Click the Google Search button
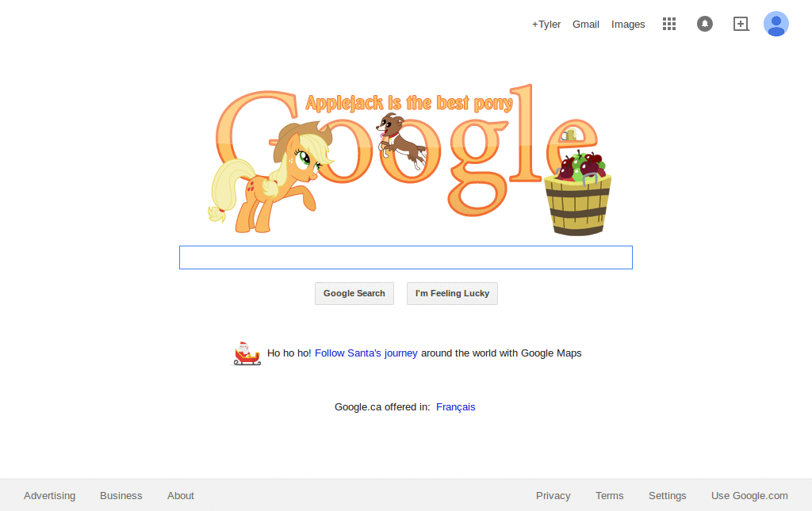 click(x=354, y=293)
